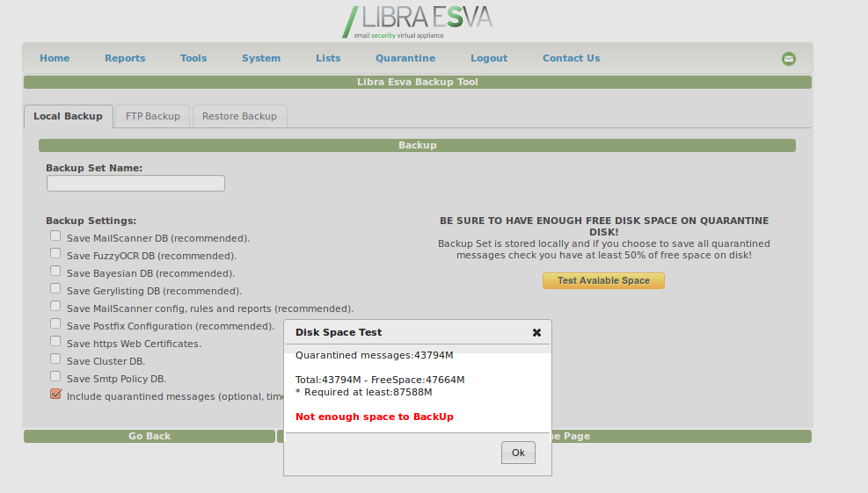
Task: Enable Save FuzzyOCR DB checkbox
Action: point(55,253)
